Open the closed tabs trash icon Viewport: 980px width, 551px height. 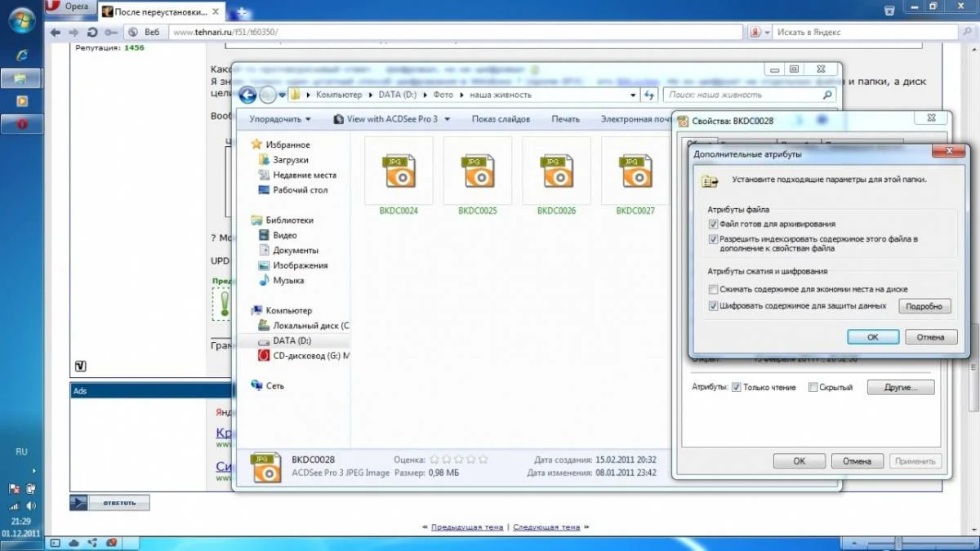[889, 11]
